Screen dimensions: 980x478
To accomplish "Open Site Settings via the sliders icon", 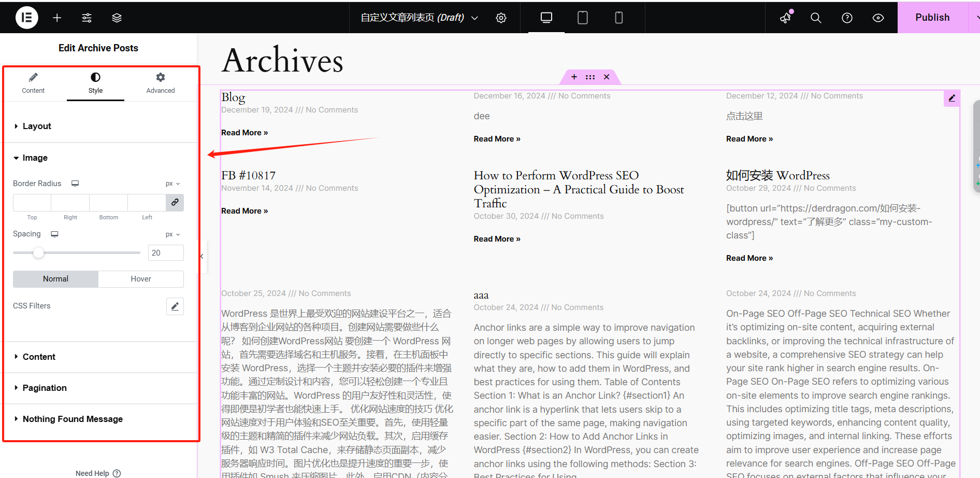I will coord(87,17).
